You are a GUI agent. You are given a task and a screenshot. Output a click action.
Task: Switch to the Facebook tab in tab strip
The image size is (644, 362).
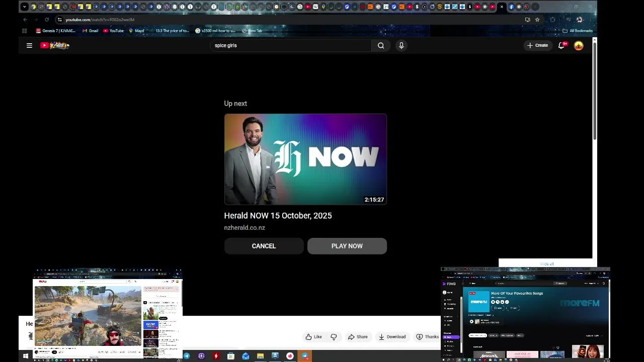[512, 7]
